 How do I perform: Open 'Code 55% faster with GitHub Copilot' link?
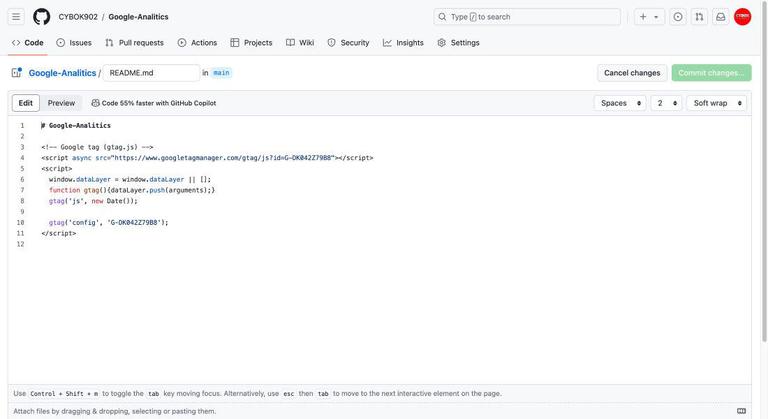[159, 103]
